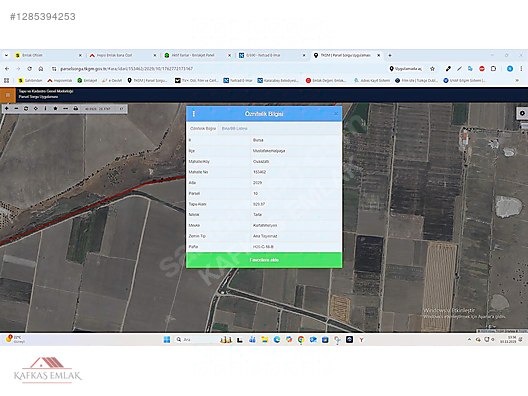Click the Ada value 2029
This screenshot has height=396, width=528.
[x=257, y=183]
